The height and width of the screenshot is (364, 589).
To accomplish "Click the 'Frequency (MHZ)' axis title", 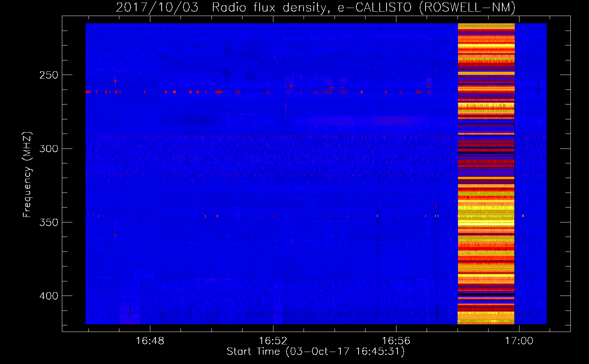I will pos(27,174).
